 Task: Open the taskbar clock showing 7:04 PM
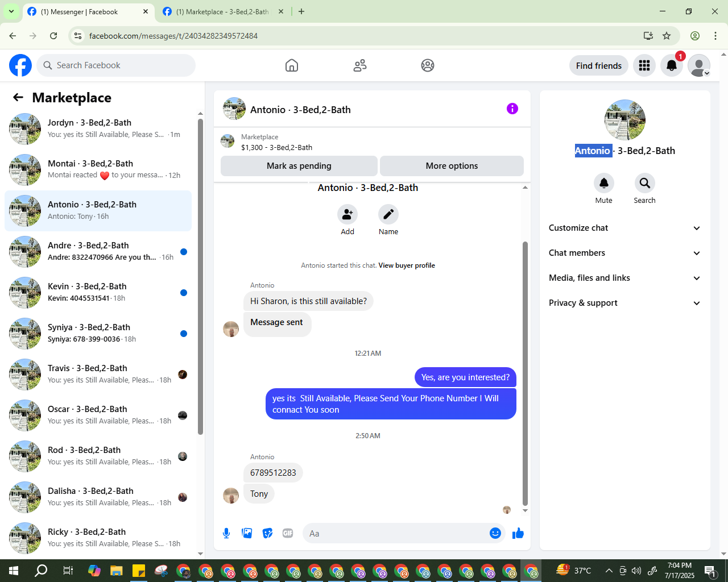[680, 571]
